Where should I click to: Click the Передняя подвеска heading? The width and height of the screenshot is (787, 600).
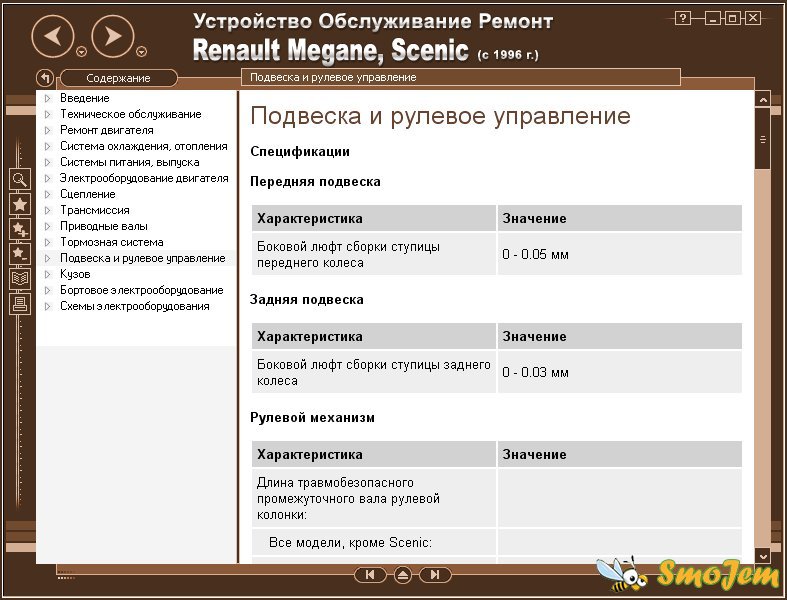(315, 182)
